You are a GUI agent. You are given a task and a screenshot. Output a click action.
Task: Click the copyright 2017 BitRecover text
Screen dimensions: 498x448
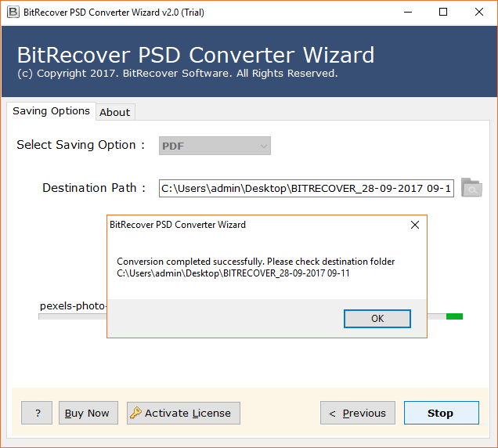click(178, 74)
